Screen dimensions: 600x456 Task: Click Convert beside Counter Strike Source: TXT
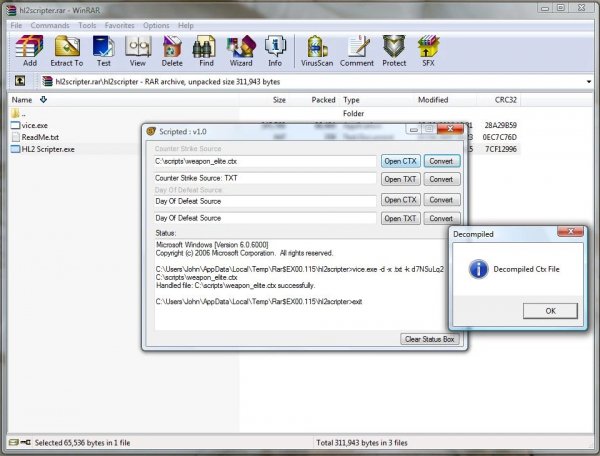coord(442,179)
